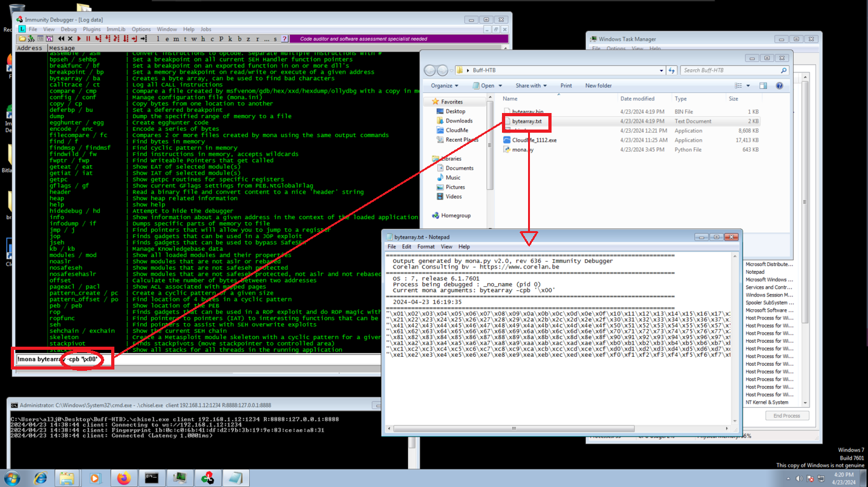Open the Edit menu in Notepad
The image size is (868, 487).
(x=407, y=246)
